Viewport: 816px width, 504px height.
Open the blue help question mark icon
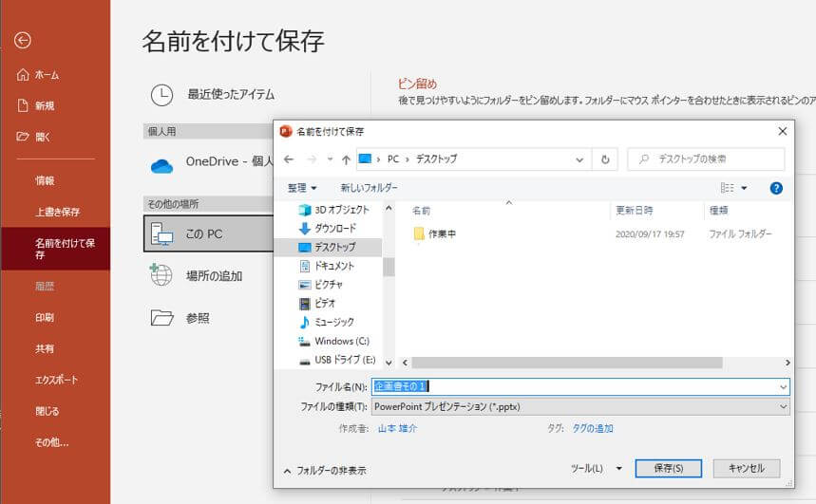(x=776, y=188)
